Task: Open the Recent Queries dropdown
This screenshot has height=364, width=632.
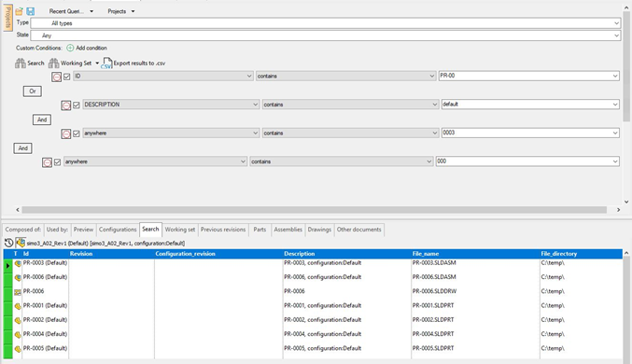Action: click(71, 11)
